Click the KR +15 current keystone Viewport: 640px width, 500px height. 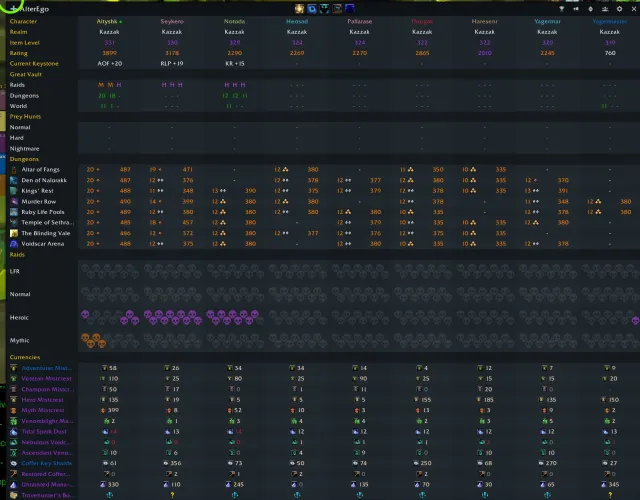point(234,64)
